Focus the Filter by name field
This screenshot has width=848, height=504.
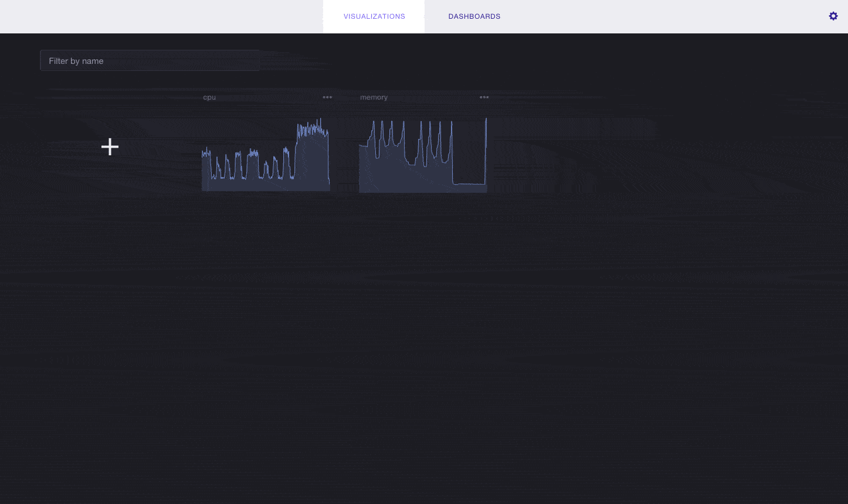[150, 61]
